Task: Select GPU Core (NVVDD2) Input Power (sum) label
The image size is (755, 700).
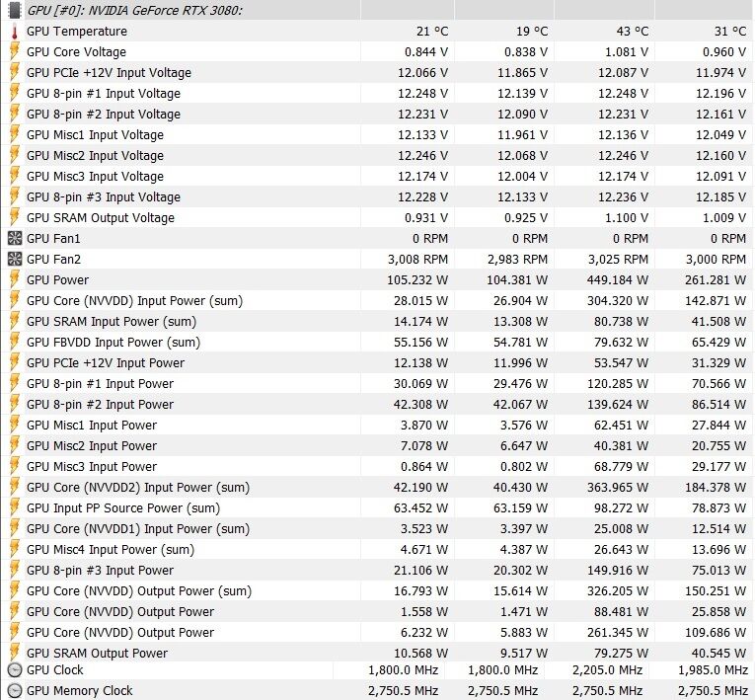Action: pyautogui.click(x=138, y=487)
